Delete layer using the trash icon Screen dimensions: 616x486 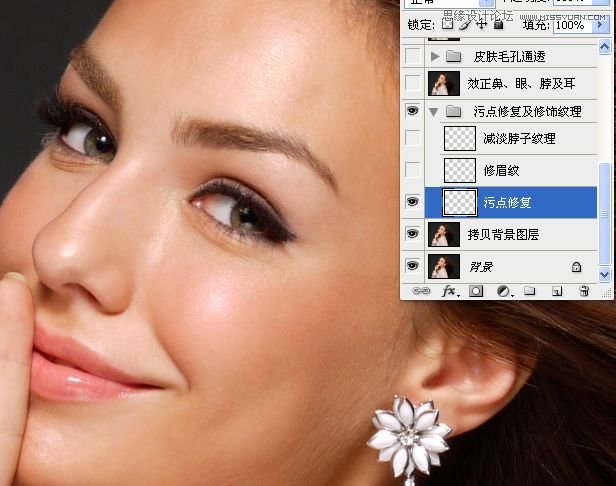(584, 291)
